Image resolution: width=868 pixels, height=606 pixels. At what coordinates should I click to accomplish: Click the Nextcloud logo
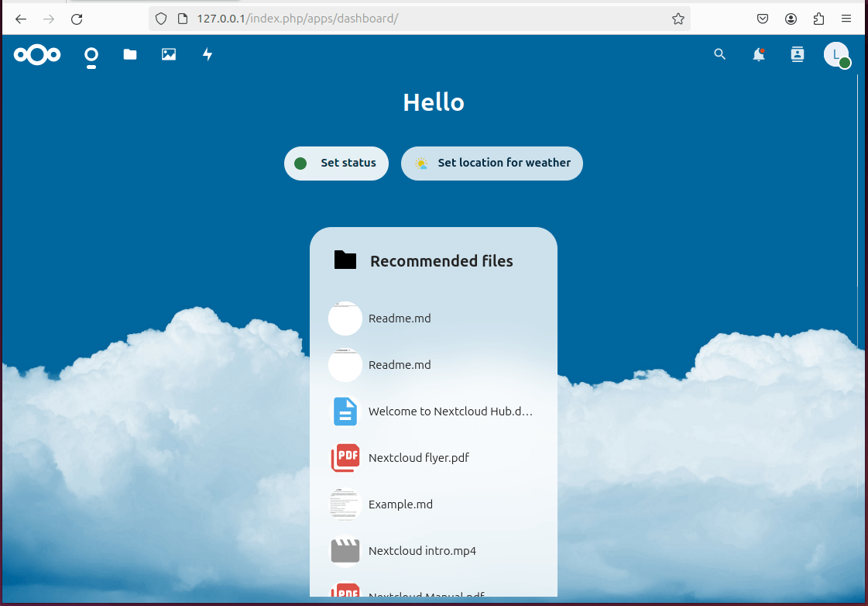coord(37,55)
